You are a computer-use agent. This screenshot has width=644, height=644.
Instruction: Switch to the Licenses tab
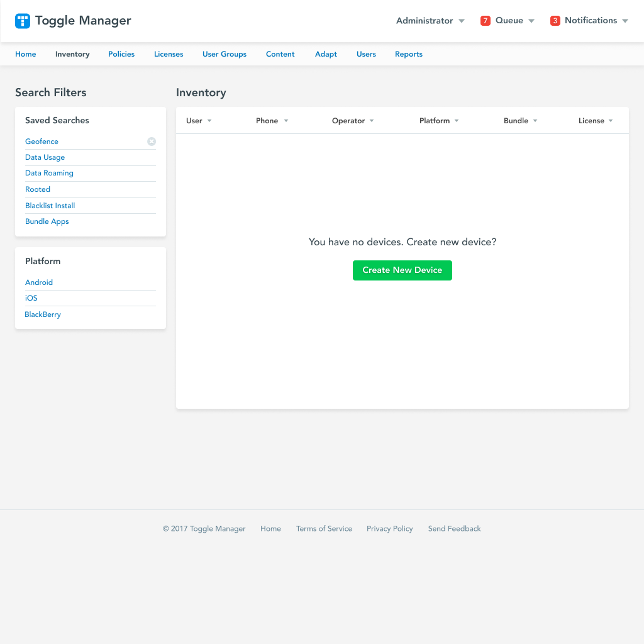pyautogui.click(x=169, y=54)
